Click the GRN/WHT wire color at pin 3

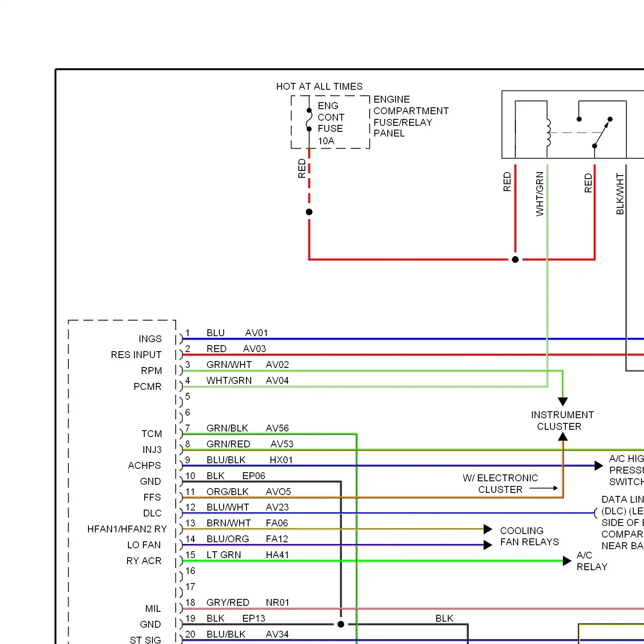tap(229, 365)
